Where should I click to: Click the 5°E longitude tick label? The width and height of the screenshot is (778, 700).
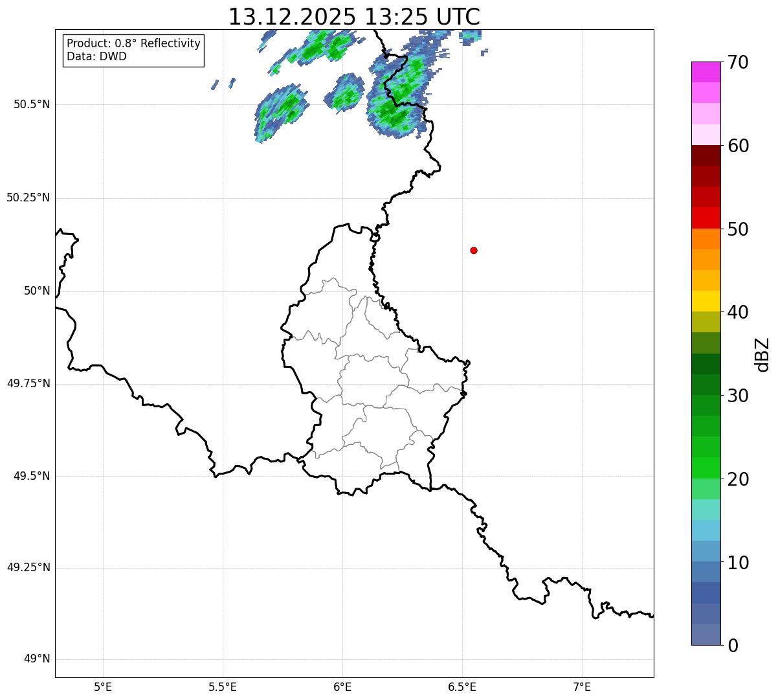[103, 686]
